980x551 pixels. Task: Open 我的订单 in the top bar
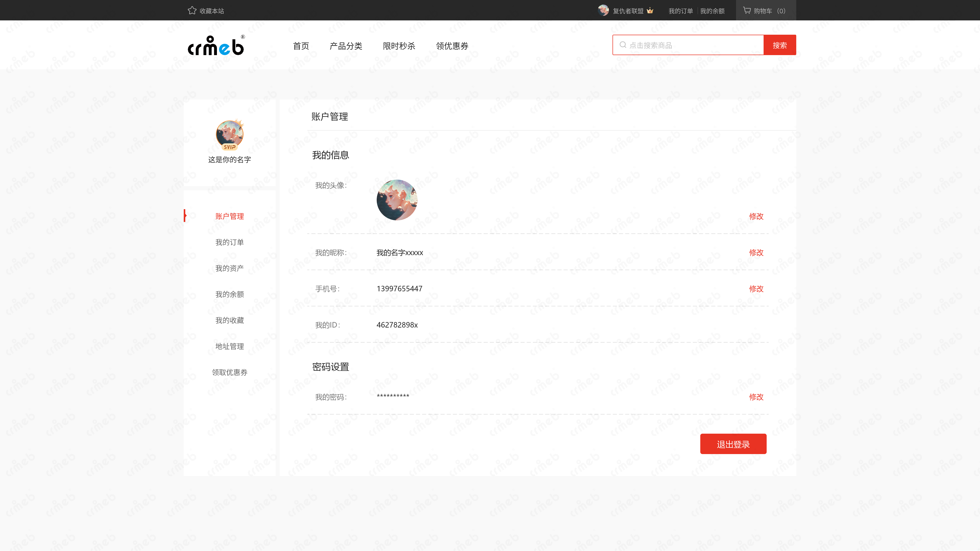click(x=681, y=11)
